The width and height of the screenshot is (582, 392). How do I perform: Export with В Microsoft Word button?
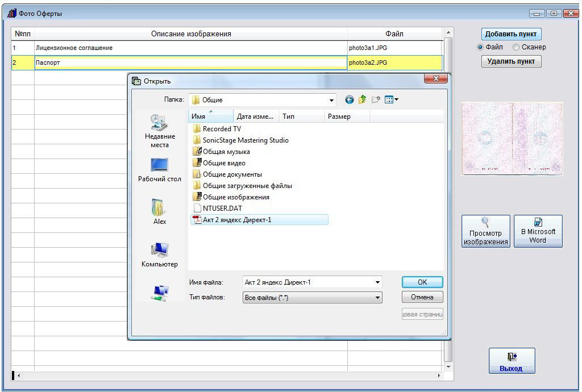[x=538, y=231]
